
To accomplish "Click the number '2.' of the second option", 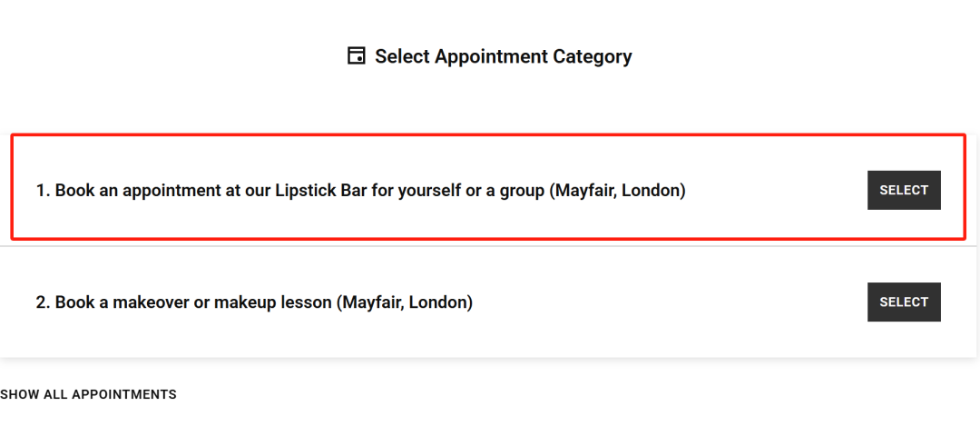I will tap(43, 302).
